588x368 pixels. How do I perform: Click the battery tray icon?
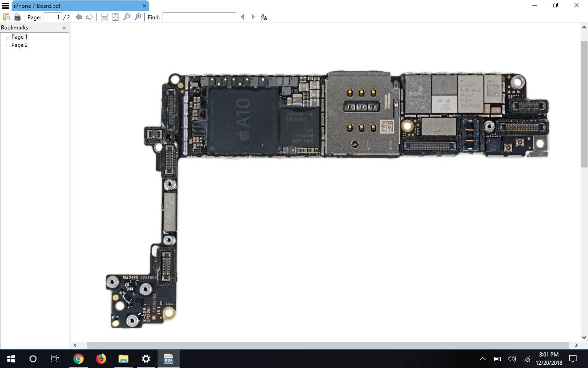point(498,359)
